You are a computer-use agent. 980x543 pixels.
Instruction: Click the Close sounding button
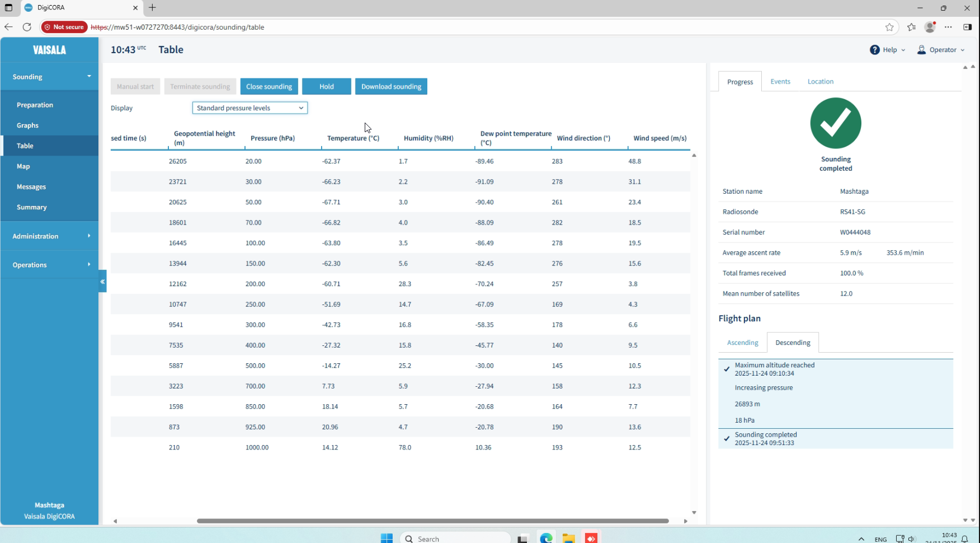(x=269, y=87)
